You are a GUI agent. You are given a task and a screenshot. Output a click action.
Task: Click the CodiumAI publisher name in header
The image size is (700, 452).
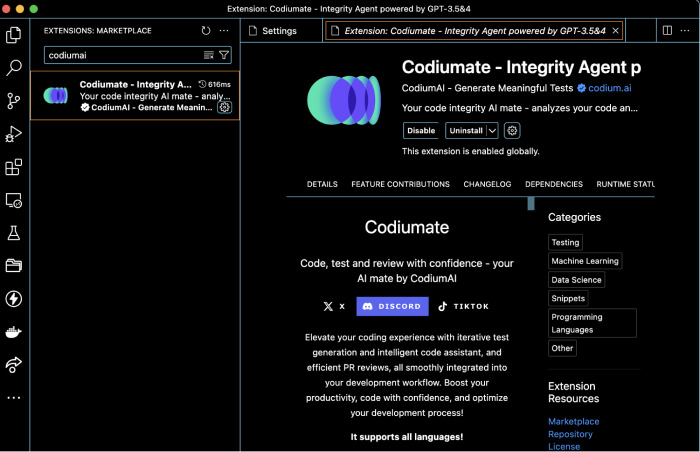tap(487, 88)
